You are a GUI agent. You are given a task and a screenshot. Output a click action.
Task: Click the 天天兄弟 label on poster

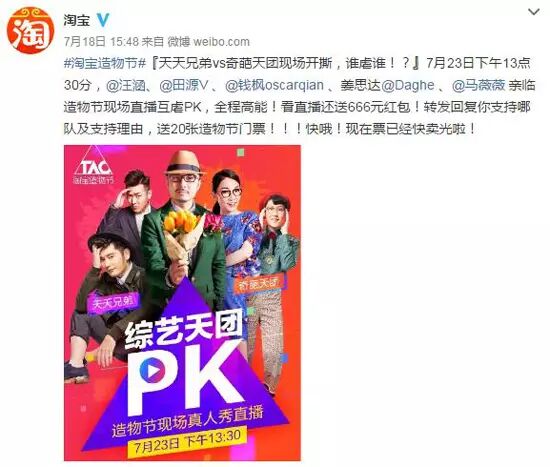(113, 302)
